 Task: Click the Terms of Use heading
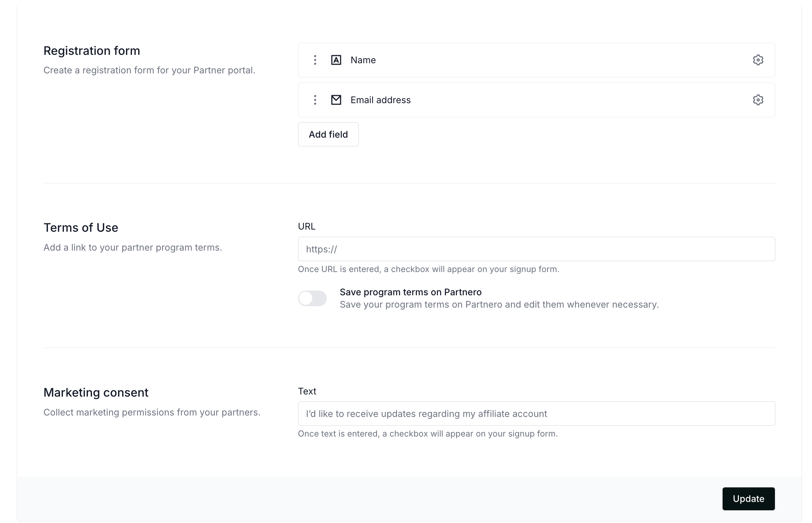(81, 227)
